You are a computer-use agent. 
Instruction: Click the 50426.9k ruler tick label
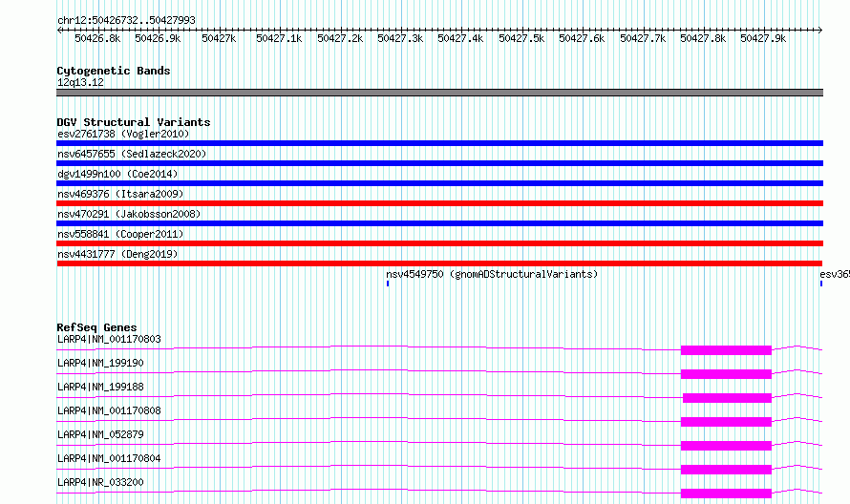click(158, 38)
